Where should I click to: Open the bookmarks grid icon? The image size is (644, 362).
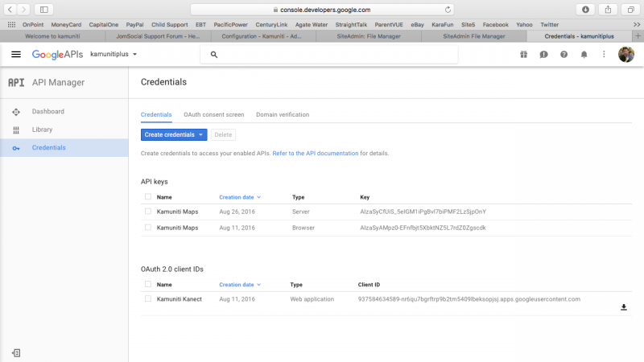pos(11,25)
